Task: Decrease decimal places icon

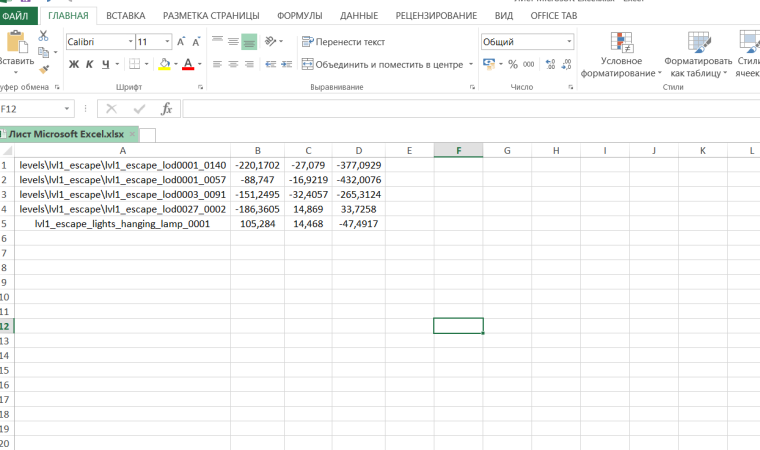Action: click(566, 64)
